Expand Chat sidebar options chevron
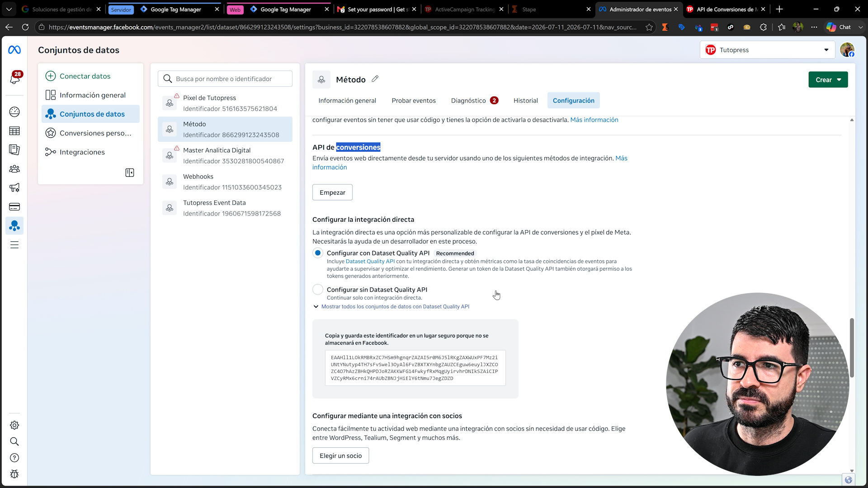 point(861,27)
